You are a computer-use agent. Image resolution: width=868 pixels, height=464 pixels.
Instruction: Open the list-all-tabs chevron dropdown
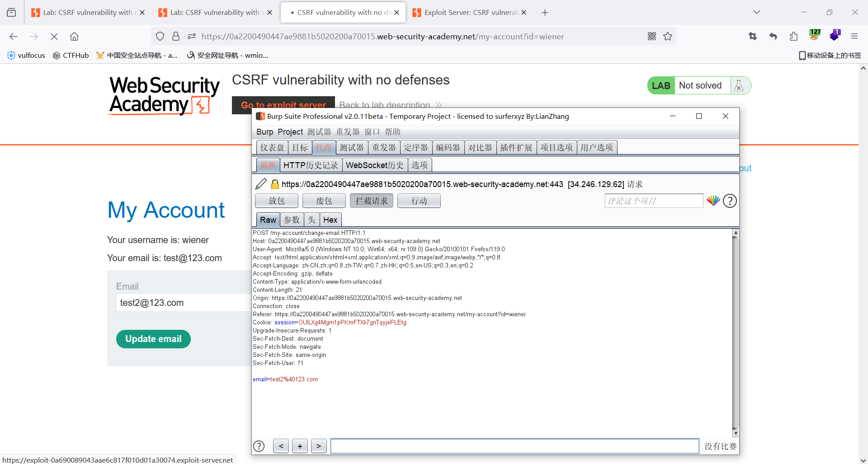757,12
